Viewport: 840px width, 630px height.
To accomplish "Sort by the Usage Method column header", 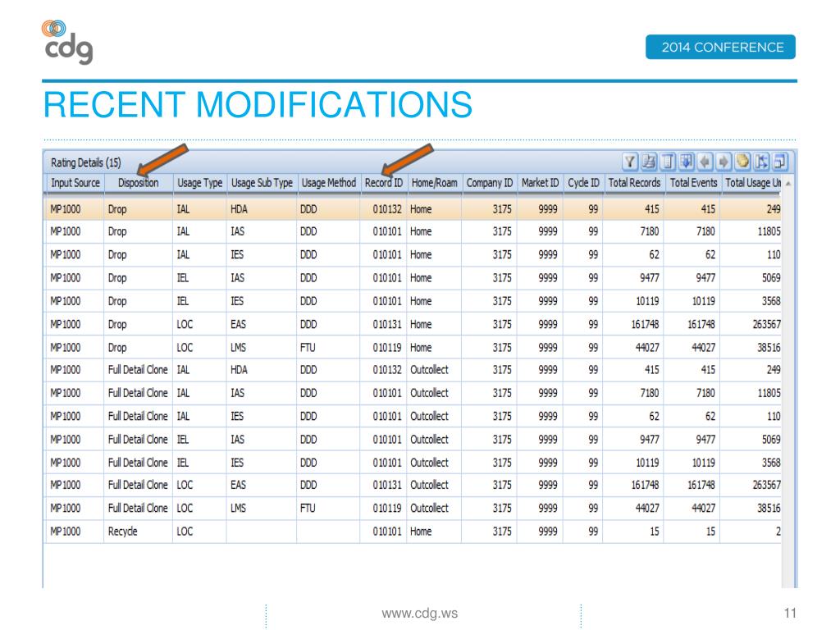I will click(x=328, y=183).
